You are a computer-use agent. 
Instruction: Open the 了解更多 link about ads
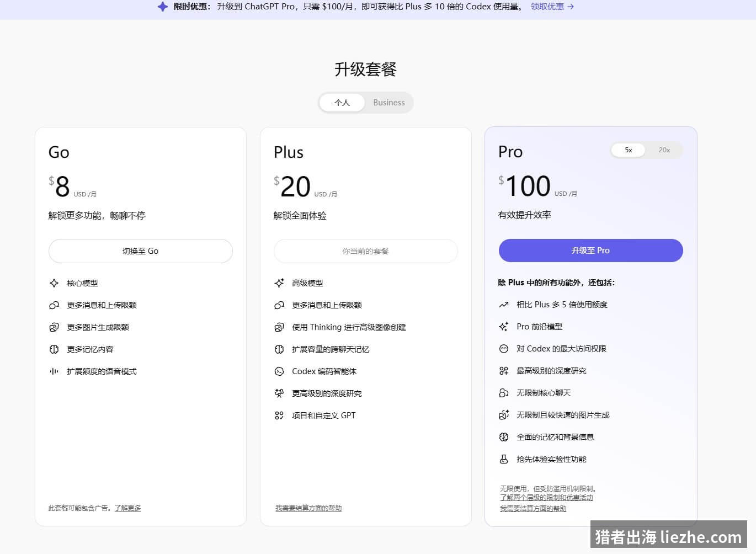(x=128, y=508)
